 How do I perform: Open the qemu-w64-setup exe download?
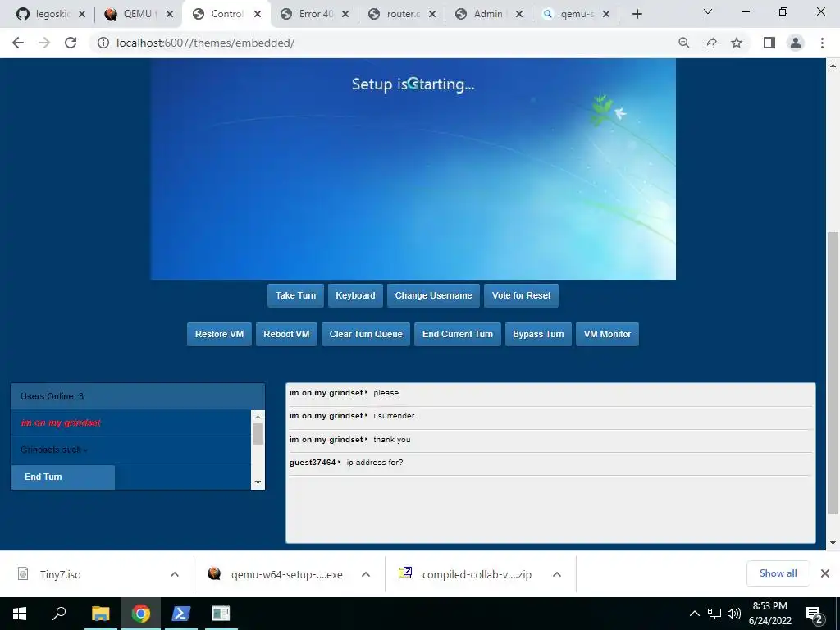[286, 574]
